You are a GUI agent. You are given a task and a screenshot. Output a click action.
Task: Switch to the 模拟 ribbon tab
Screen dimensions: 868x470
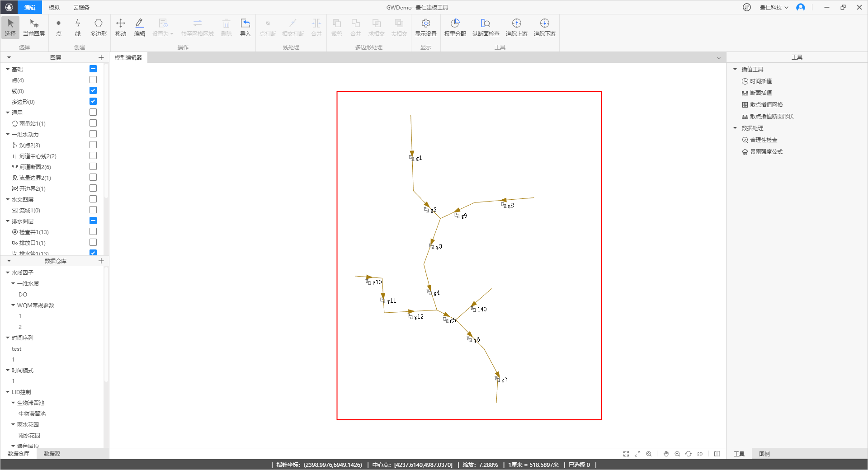[54, 7]
